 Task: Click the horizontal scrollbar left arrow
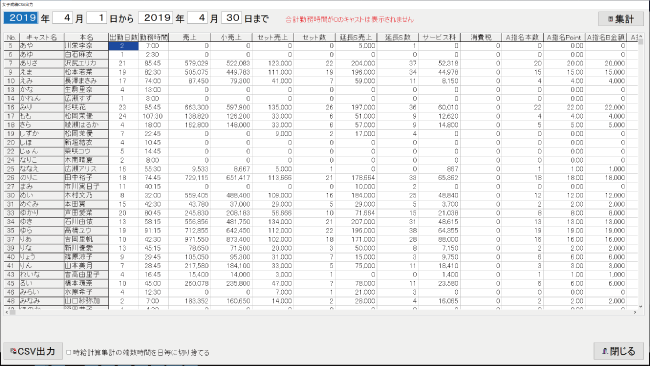click(x=7, y=312)
